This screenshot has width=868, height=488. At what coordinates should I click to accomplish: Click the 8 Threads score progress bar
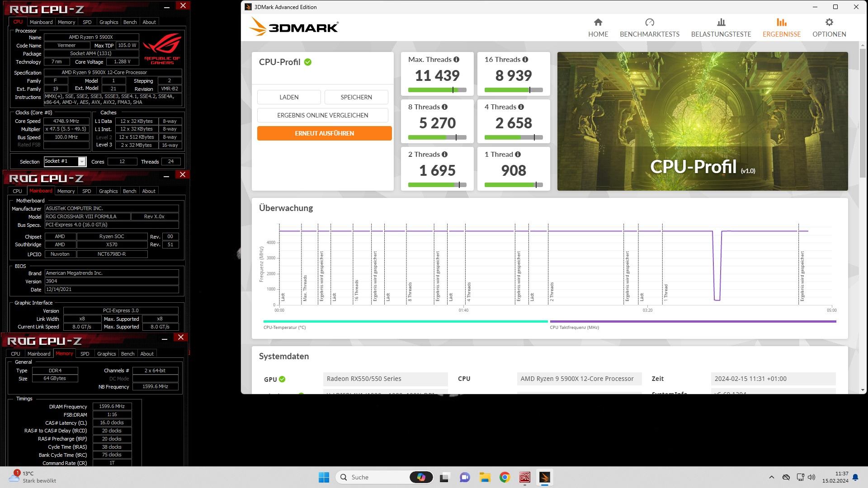[437, 137]
